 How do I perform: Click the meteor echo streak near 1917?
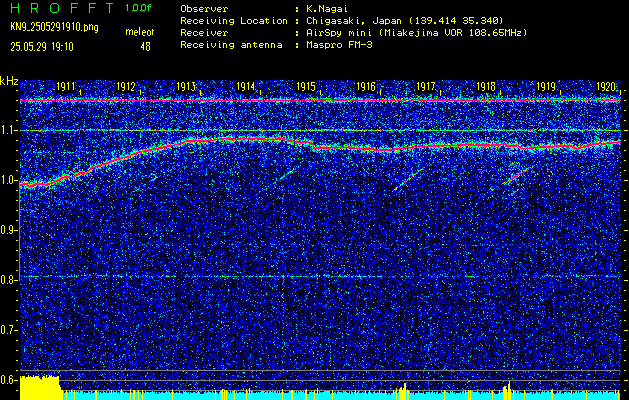coord(409,179)
